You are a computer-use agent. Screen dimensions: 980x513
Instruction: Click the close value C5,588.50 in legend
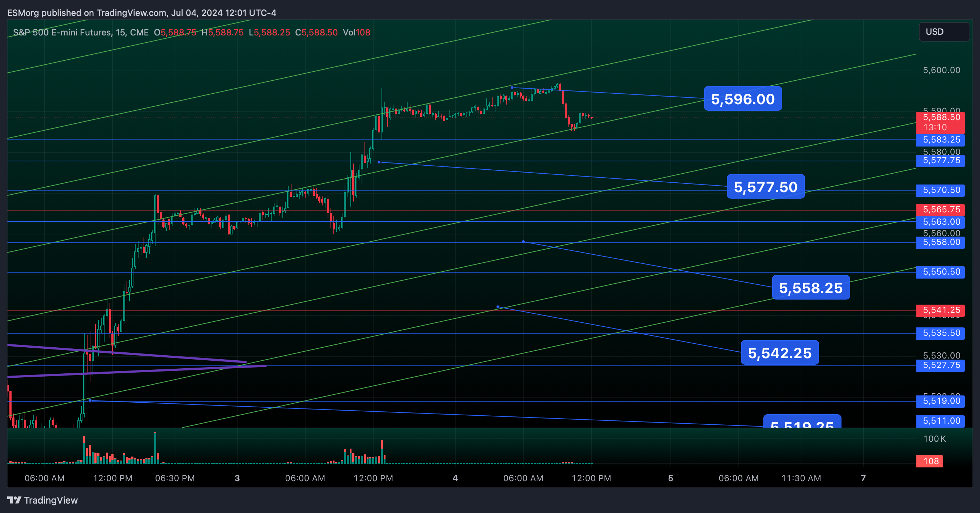(x=316, y=32)
